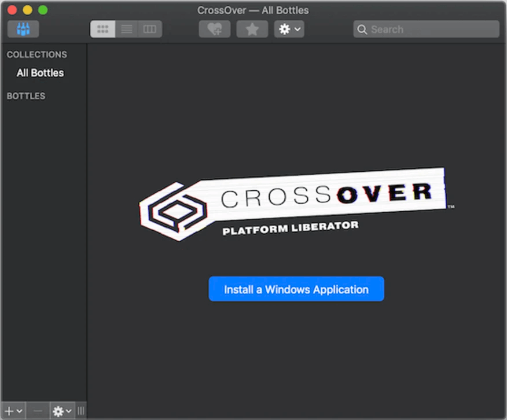Open the plus add-bottle dropdown at bottom
The image size is (507, 420).
coord(13,411)
